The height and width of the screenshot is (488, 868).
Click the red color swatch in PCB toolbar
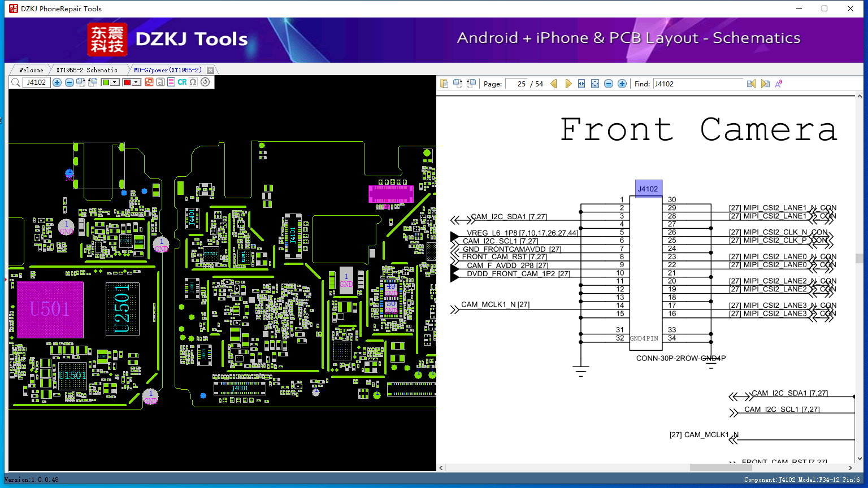127,82
